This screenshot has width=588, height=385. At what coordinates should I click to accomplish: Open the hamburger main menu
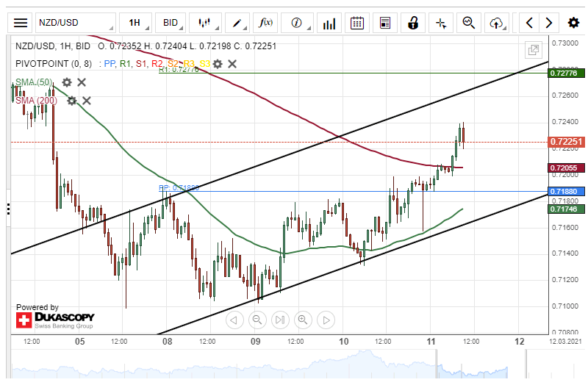(x=21, y=23)
